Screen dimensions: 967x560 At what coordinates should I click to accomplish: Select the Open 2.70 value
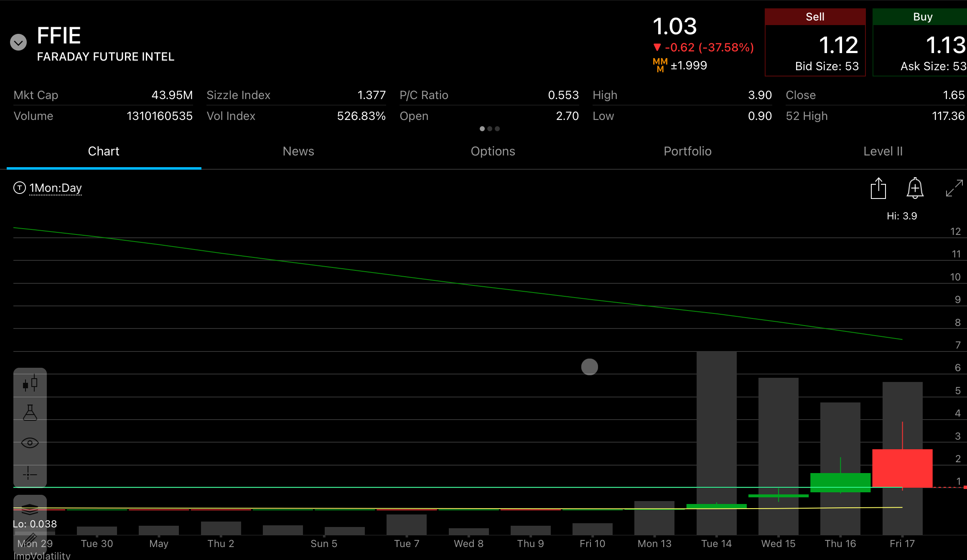tap(567, 116)
